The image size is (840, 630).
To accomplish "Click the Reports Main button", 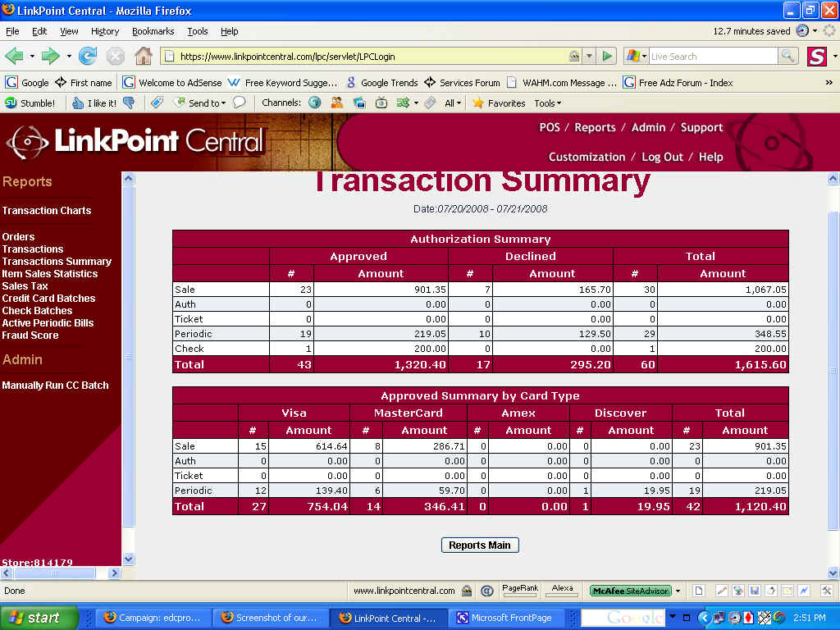I will 480,545.
